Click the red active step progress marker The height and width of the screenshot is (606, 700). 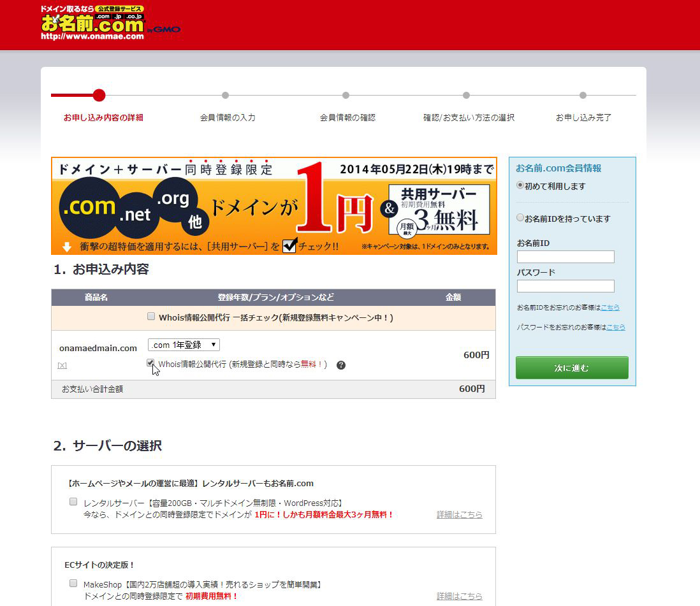click(99, 95)
